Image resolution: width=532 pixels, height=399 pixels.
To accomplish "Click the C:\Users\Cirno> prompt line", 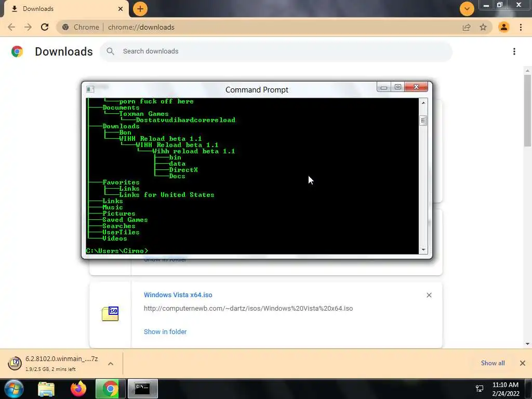I will [117, 251].
